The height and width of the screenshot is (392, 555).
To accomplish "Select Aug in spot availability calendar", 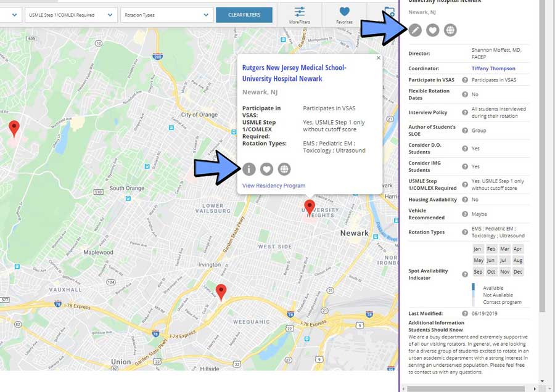I will tap(518, 260).
